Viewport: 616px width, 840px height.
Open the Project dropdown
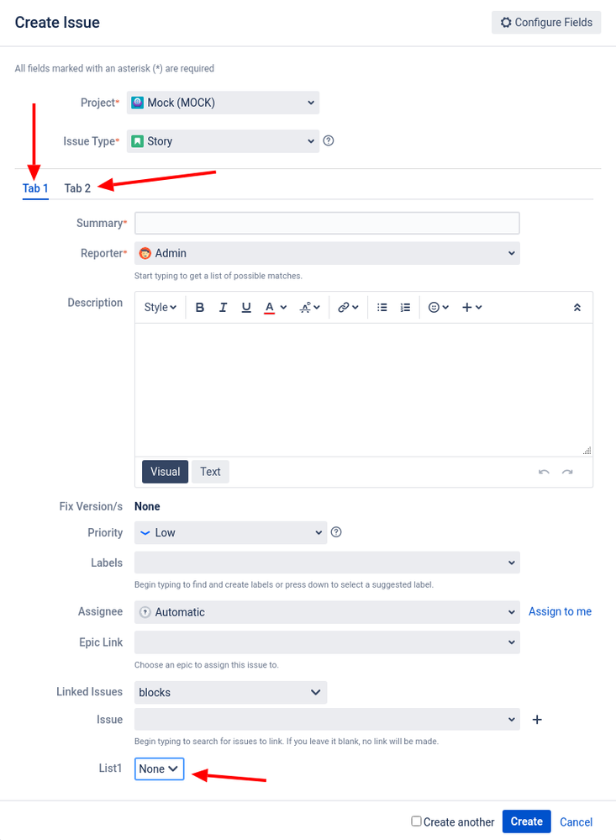coord(223,103)
